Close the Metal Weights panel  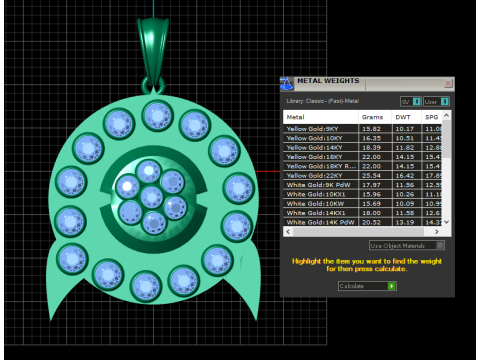(x=448, y=83)
